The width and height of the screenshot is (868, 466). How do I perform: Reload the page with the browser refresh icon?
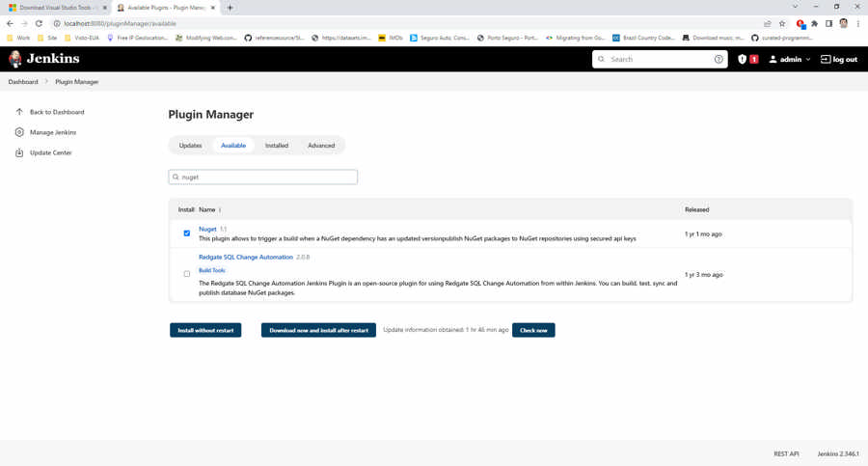[x=39, y=23]
